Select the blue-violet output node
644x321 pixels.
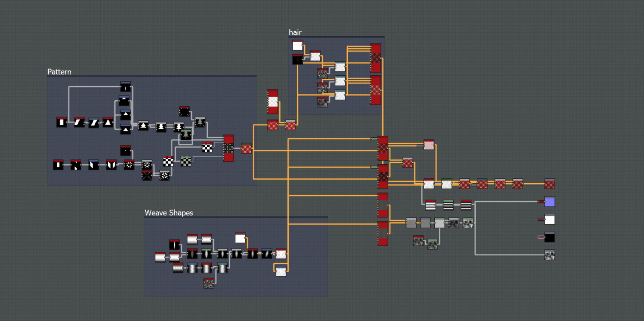(549, 201)
